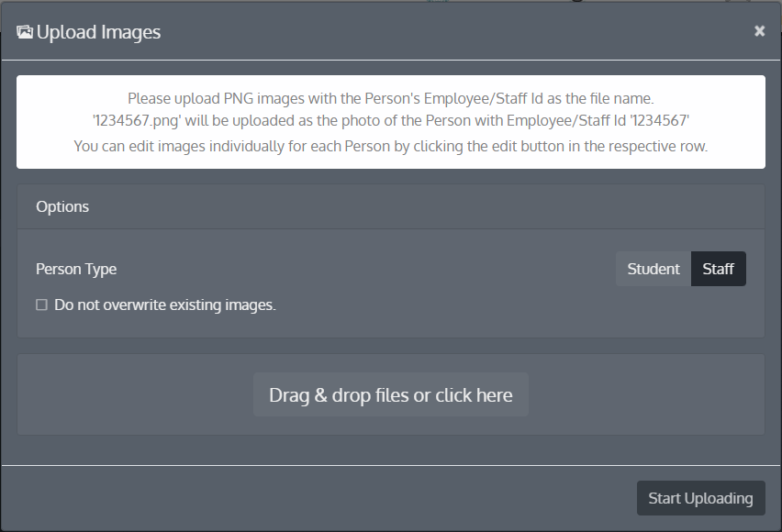The width and height of the screenshot is (782, 532).
Task: Click the 'Please upload PNG images' instruction line
Action: [x=390, y=98]
